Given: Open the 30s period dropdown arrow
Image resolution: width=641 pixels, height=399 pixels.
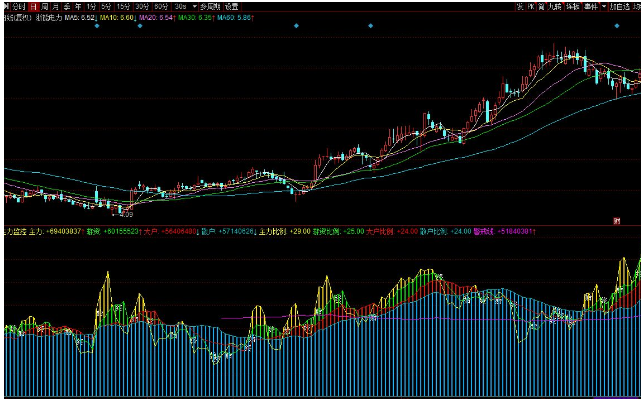Looking at the screenshot, I should point(195,7).
